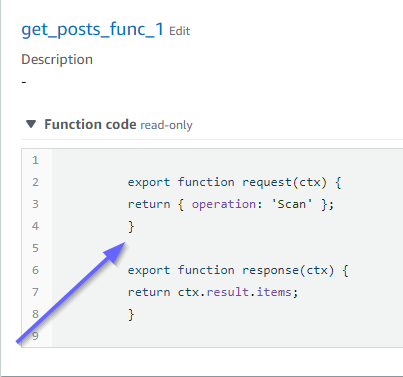
Task: Click code line 'export function request(ctx) {'
Action: pyautogui.click(x=234, y=182)
